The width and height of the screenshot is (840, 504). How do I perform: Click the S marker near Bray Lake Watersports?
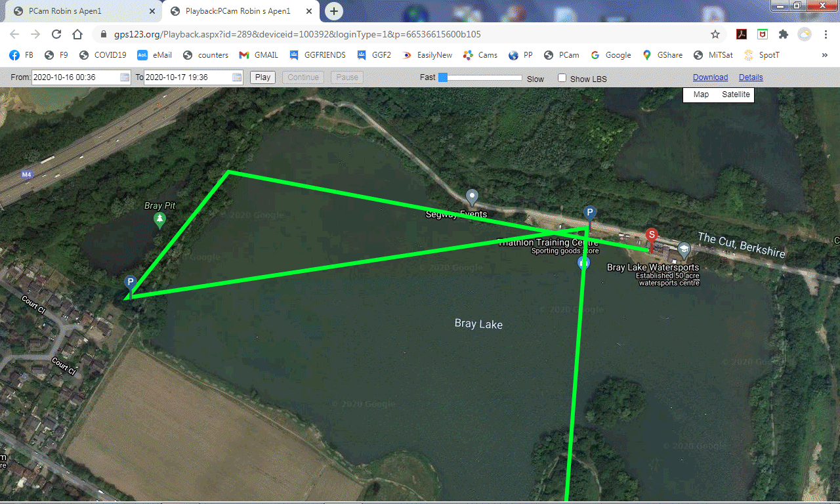click(x=650, y=234)
